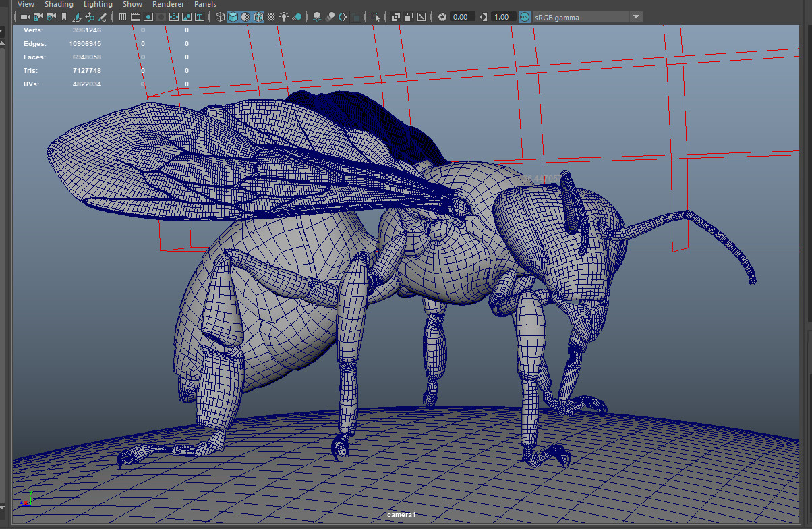812x529 pixels.
Task: Toggle the viewport grid icon
Action: [x=122, y=17]
